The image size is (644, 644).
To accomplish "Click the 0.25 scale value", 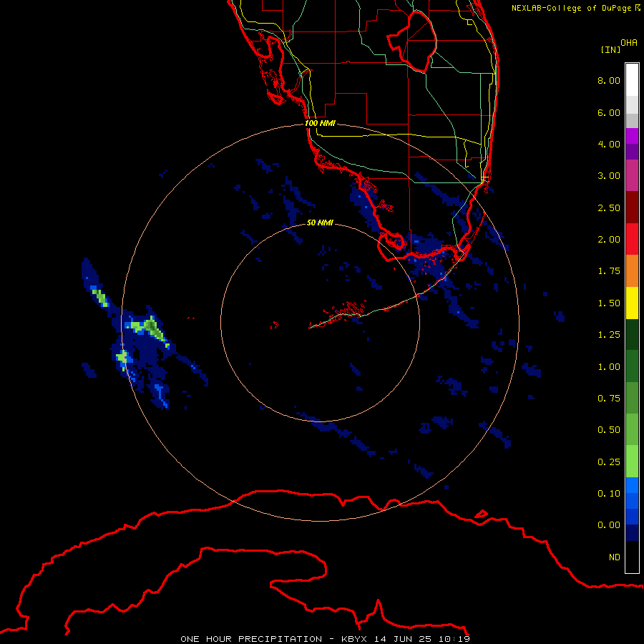I will [609, 462].
